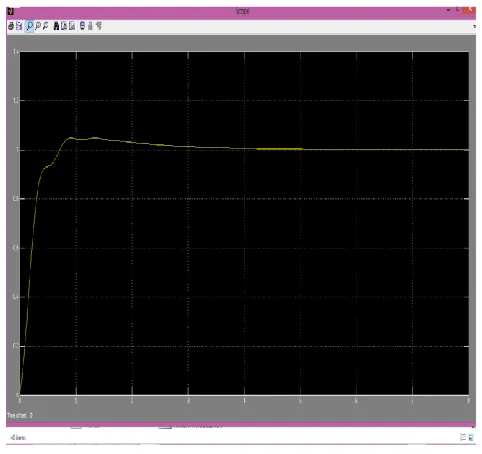Autoscale axes with the binoculars icon
The image size is (482, 454).
(x=56, y=26)
